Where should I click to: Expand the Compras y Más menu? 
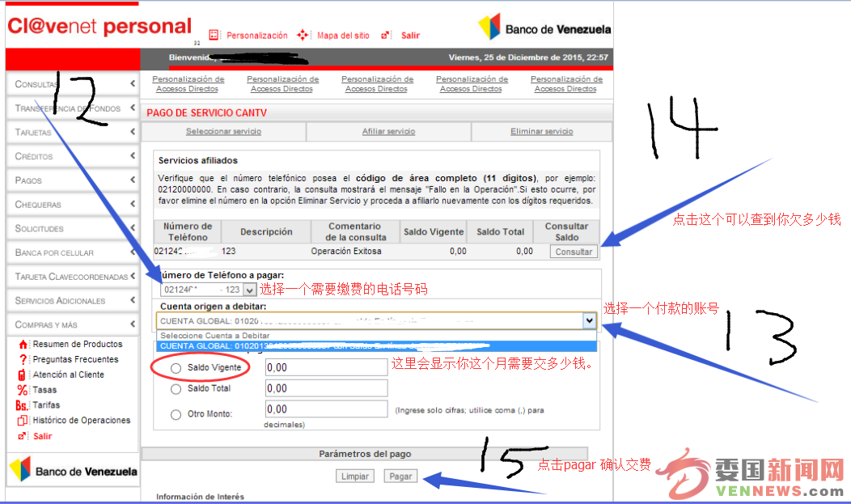pyautogui.click(x=73, y=324)
